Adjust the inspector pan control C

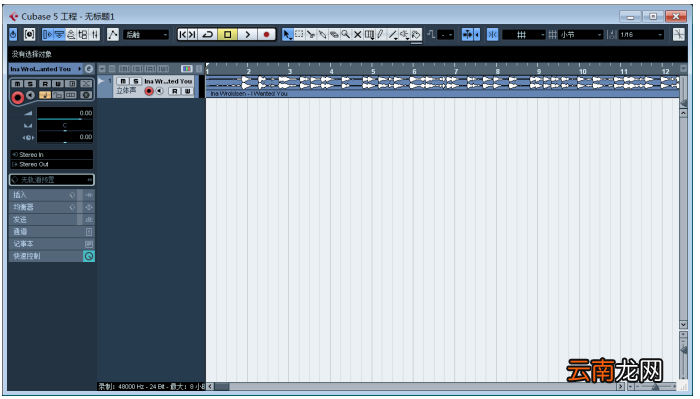(65, 126)
